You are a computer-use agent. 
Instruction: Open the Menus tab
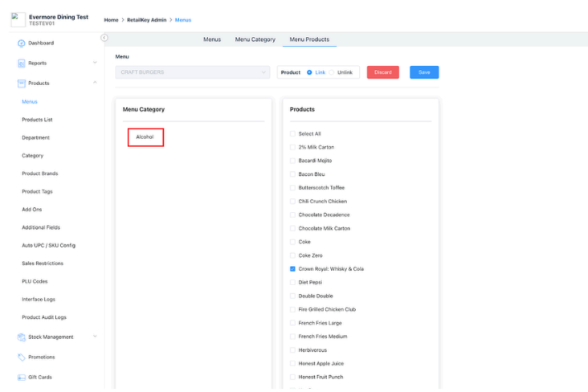tap(212, 39)
